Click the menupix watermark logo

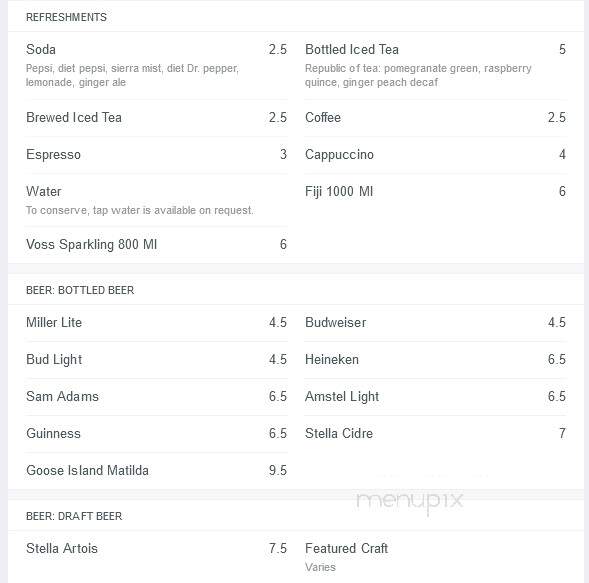(409, 501)
